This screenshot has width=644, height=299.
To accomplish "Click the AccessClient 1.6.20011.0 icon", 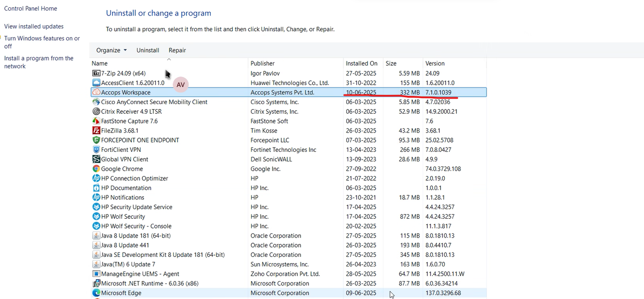I will point(96,83).
